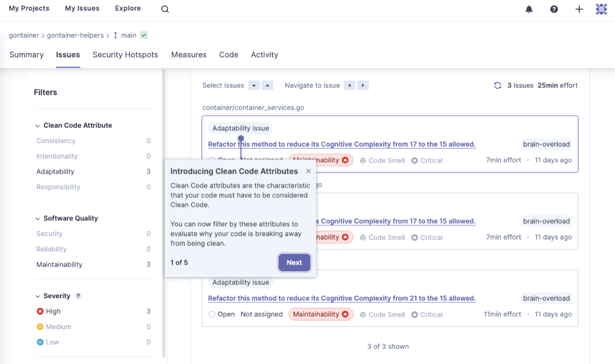Open issue with Cognitive Complexity 21
This screenshot has width=615, height=364.
(341, 298)
